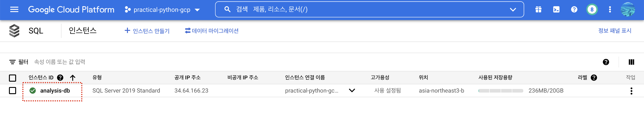The image size is (644, 120).
Task: Open the column display options icon
Action: click(631, 62)
